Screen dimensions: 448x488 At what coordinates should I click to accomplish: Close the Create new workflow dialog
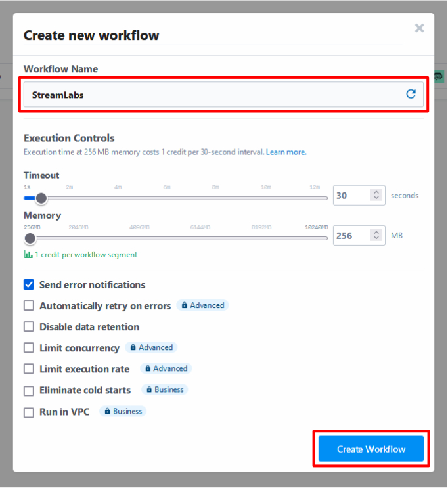[419, 28]
